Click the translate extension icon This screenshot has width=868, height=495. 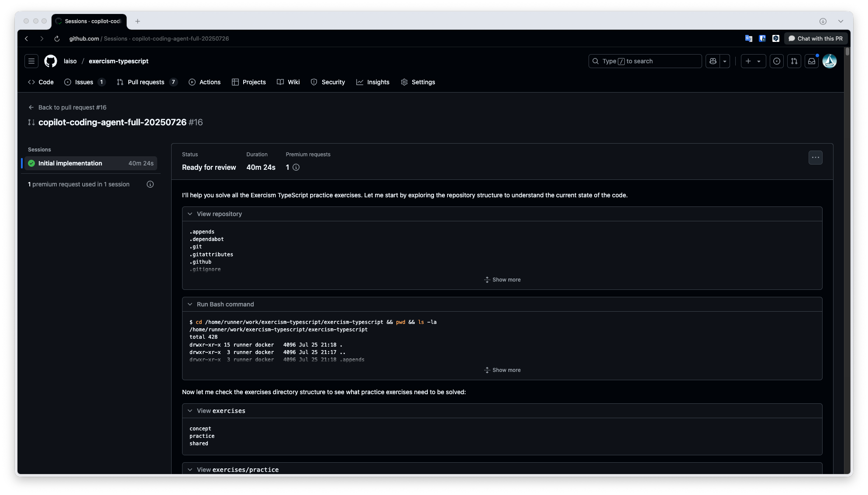[749, 38]
